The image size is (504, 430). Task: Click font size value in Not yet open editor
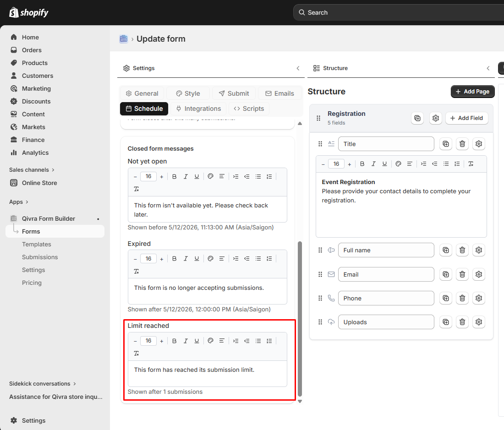[148, 177]
